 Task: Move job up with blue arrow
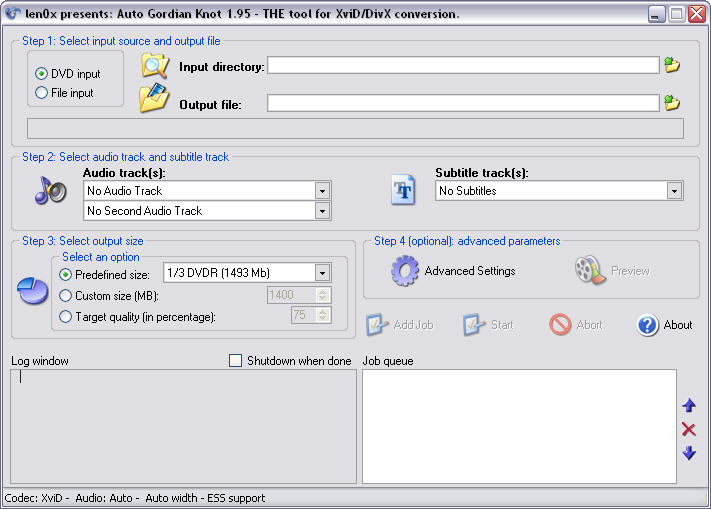tap(689, 405)
